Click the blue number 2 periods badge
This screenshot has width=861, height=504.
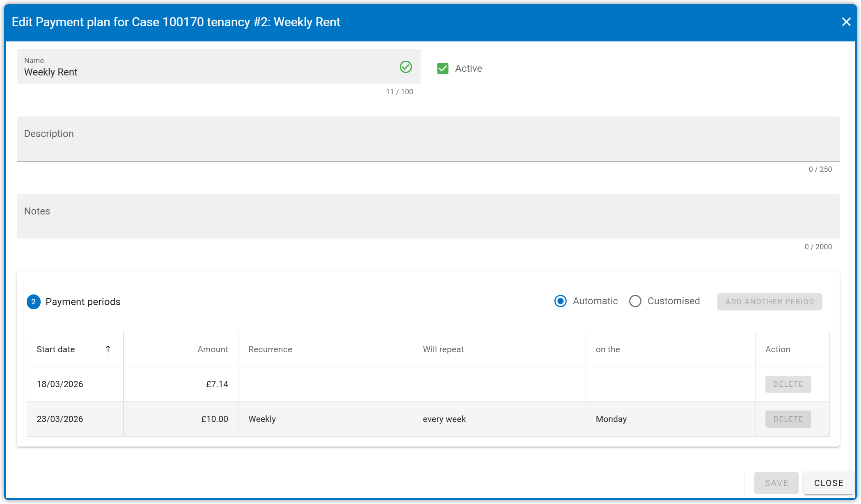[34, 302]
